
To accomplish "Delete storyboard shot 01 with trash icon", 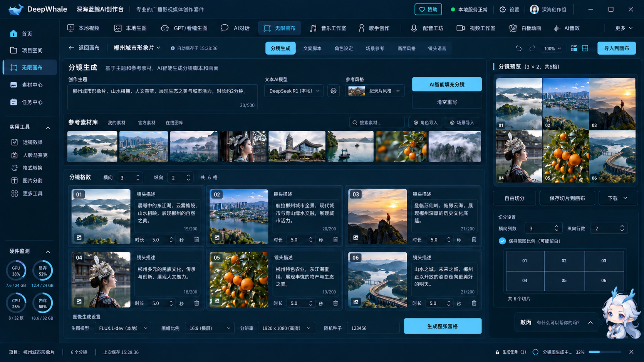I will pyautogui.click(x=196, y=240).
